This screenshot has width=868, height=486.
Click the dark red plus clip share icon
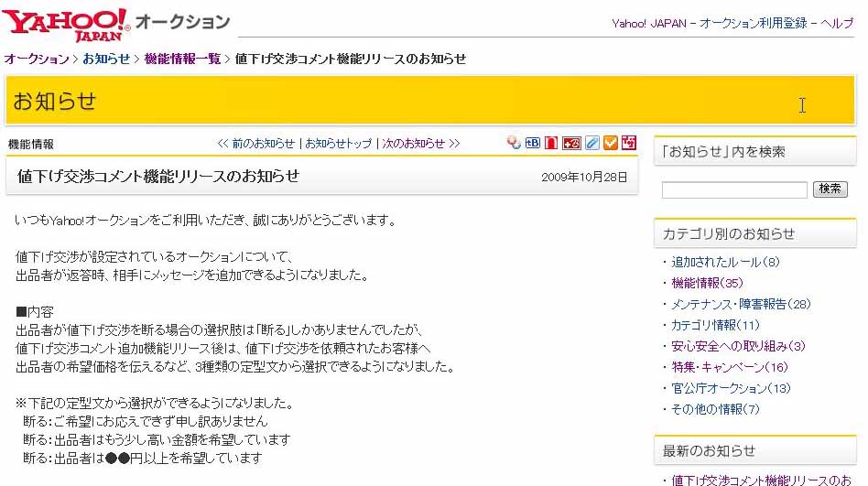point(571,144)
